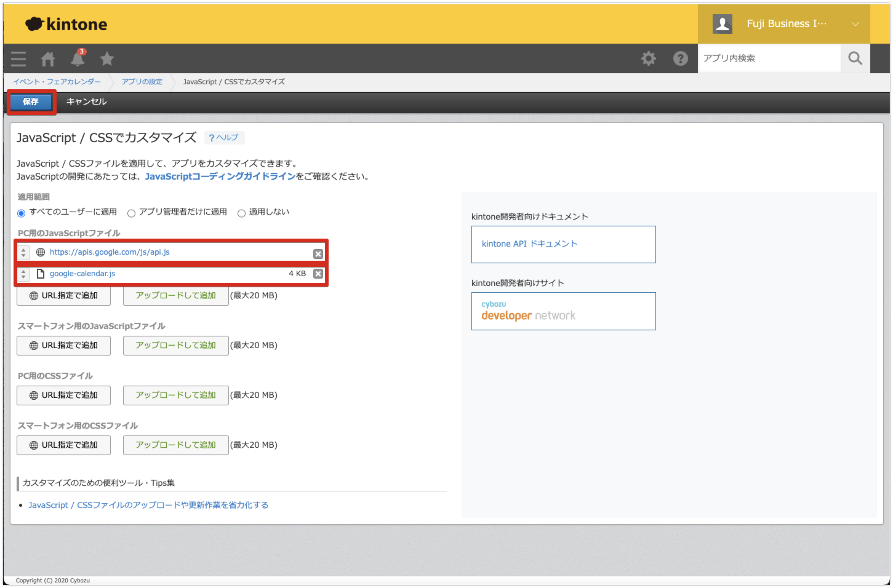Click reorder handle for google-calendar.js row
This screenshot has width=893, height=588.
coord(23,274)
